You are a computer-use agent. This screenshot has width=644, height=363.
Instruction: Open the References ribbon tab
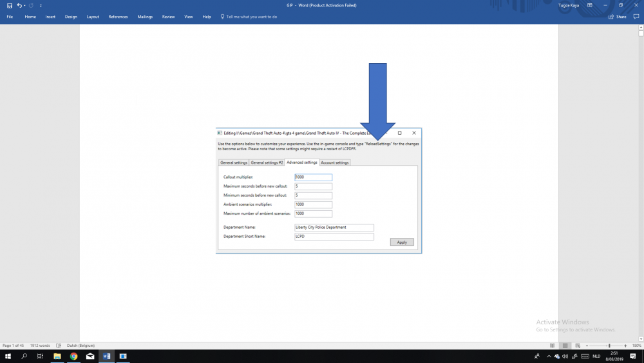pyautogui.click(x=118, y=17)
